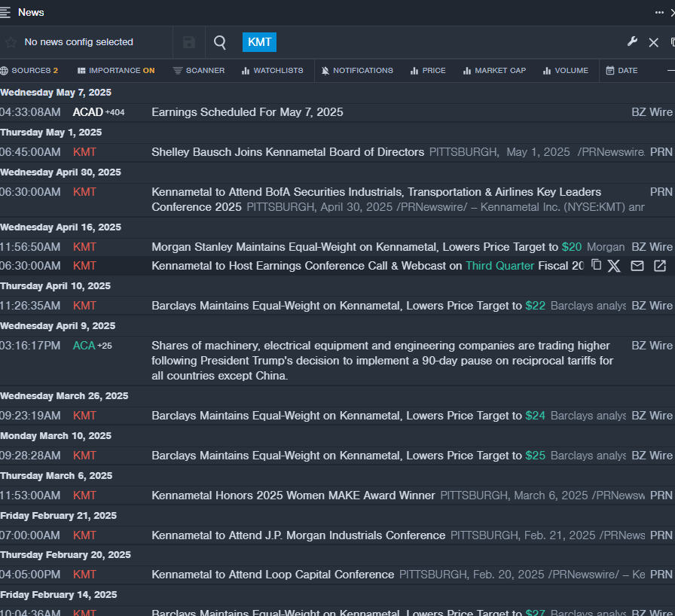The height and width of the screenshot is (616, 675).
Task: Click 'Wednesday March 26, 2025' date header
Action: click(x=64, y=396)
